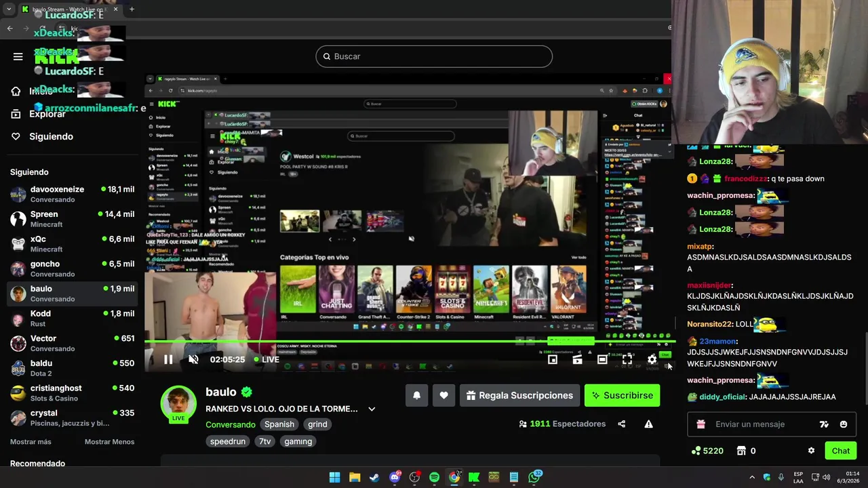Open xQc channel in sidebar

pyautogui.click(x=72, y=244)
